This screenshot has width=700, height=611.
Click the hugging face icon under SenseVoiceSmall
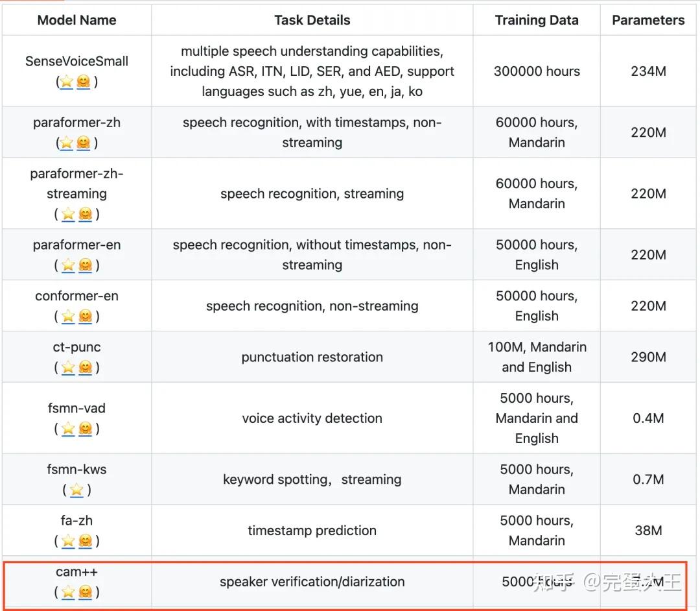[84, 82]
